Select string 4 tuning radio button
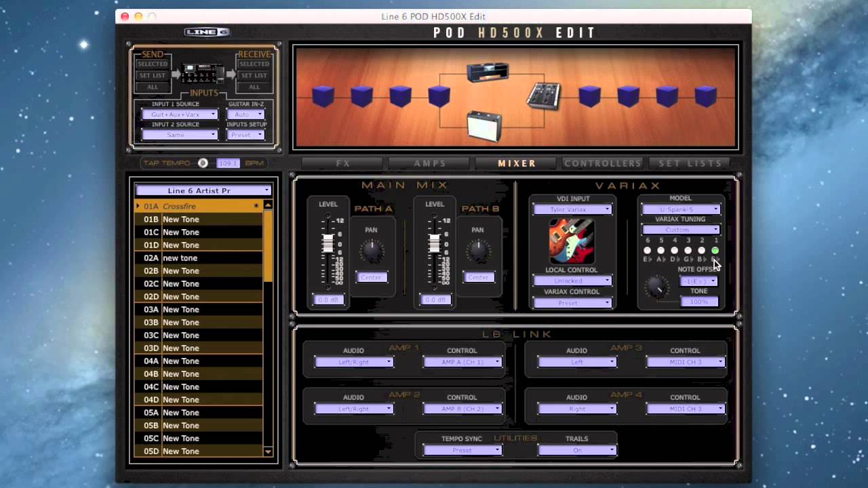The height and width of the screenshot is (488, 868). tap(674, 251)
